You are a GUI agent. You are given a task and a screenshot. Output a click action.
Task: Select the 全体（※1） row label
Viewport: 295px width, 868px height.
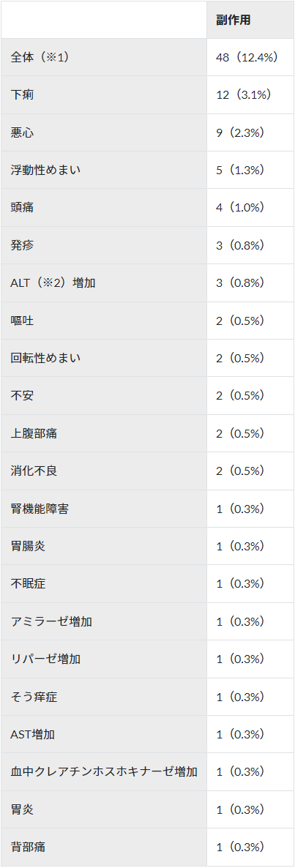[x=39, y=57]
